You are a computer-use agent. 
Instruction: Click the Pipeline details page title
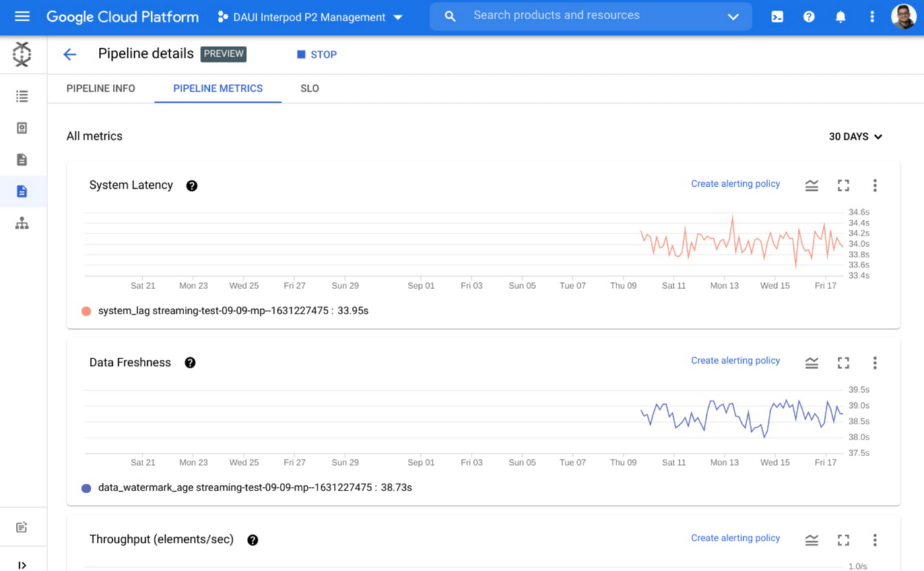(x=146, y=54)
